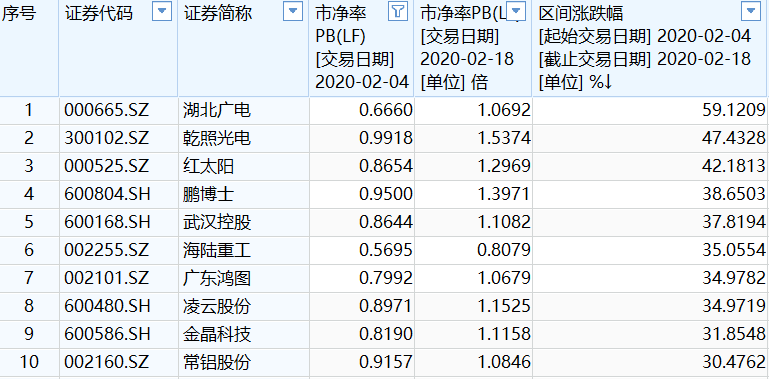
Task: Select PB value 1.1158 cell
Action: [473, 334]
